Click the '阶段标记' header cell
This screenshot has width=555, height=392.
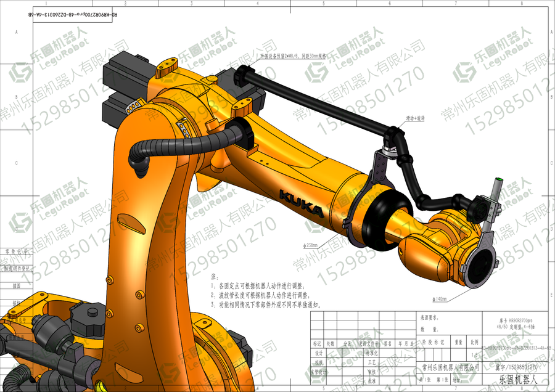434,342
